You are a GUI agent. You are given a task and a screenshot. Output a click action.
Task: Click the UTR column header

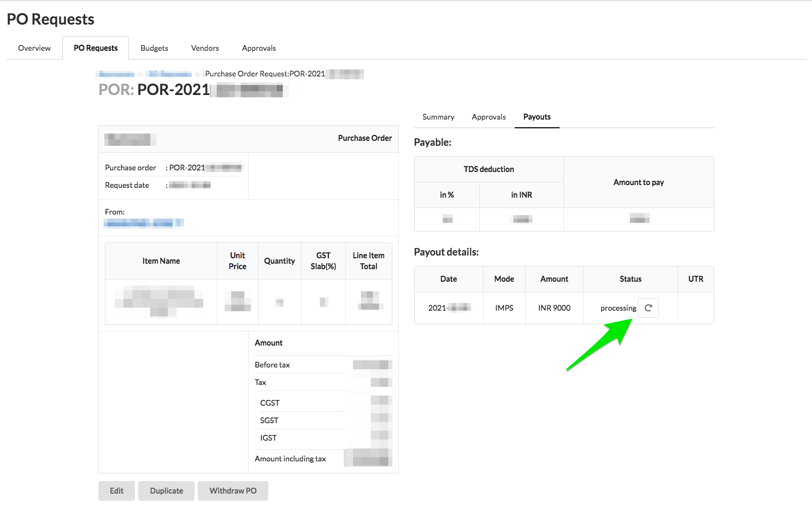click(x=696, y=278)
